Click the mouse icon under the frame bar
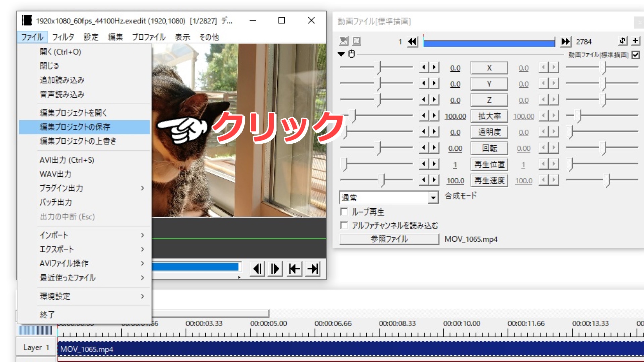 coord(352,54)
